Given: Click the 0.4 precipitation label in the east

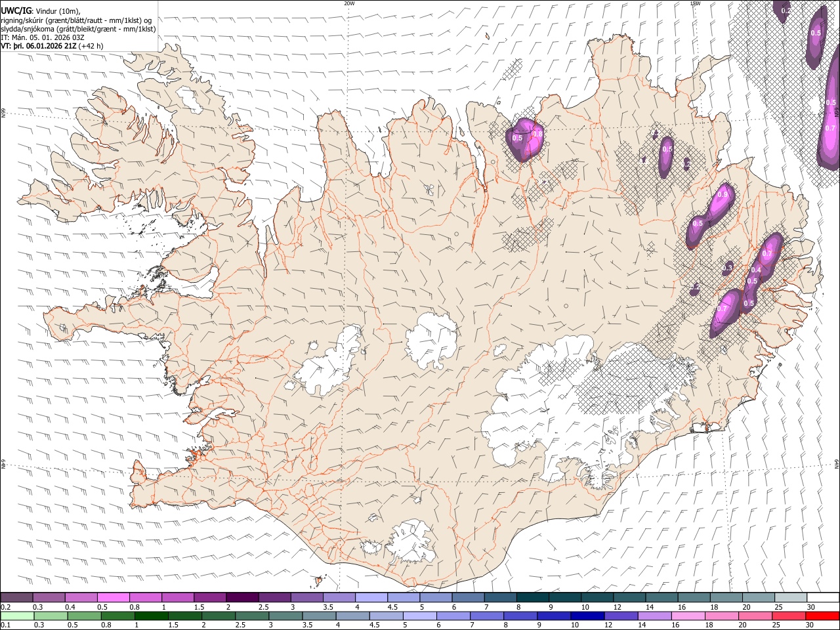Looking at the screenshot, I should 755,270.
